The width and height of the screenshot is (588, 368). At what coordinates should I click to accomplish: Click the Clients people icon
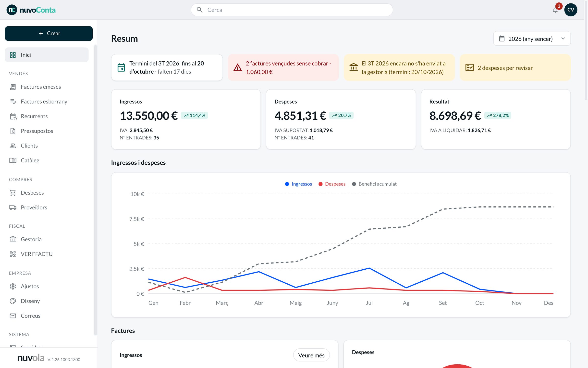point(13,146)
